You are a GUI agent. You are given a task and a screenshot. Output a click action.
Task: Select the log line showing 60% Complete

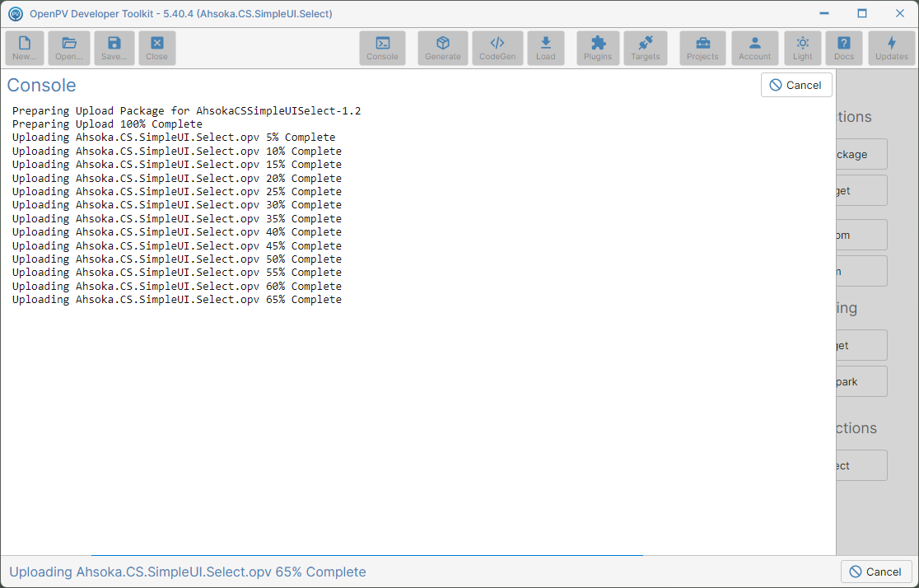click(x=177, y=286)
